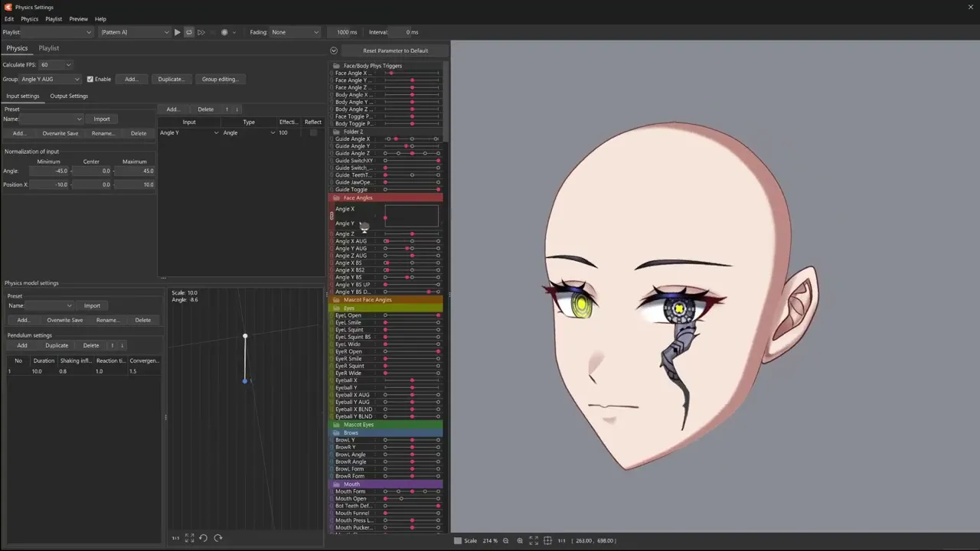Toggle the marker beside Mouth Form

(332, 491)
